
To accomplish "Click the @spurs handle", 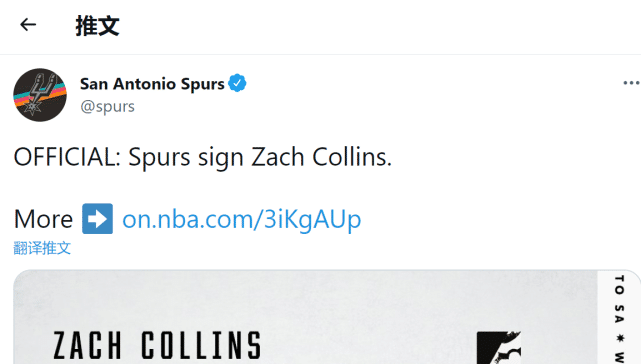I will 108,106.
